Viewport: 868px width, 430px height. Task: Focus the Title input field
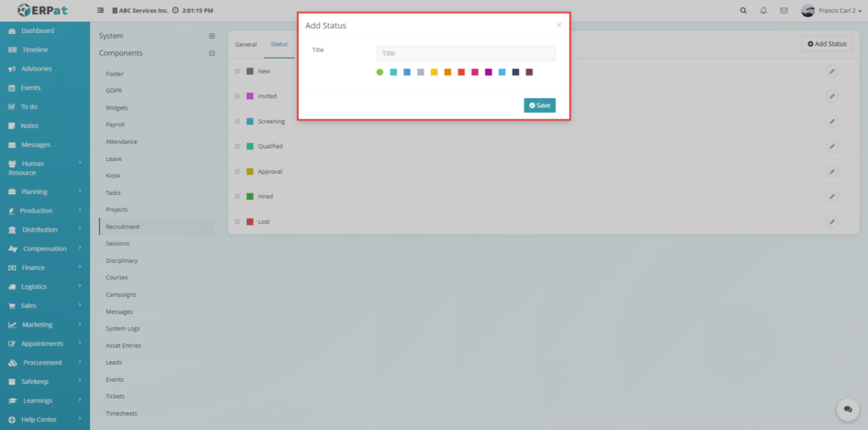coord(466,53)
